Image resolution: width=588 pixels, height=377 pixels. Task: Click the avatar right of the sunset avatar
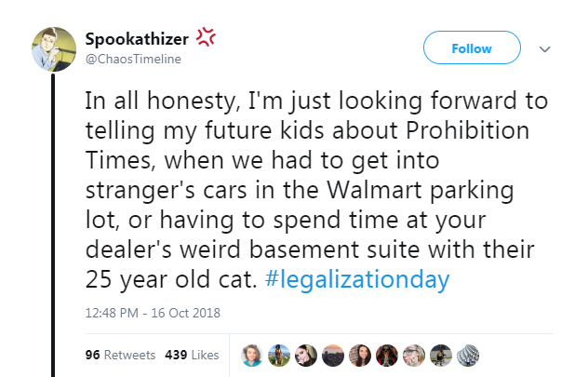(360, 355)
